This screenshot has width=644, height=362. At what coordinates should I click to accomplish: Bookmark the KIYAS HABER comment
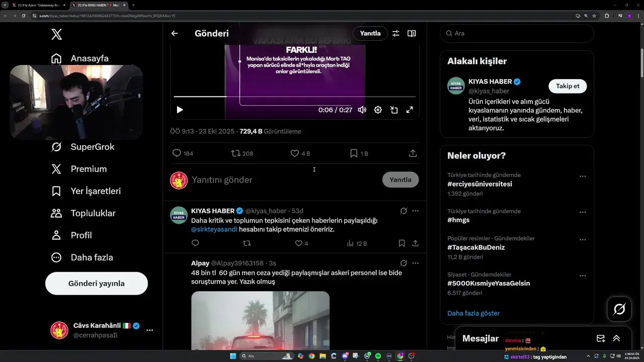[401, 243]
